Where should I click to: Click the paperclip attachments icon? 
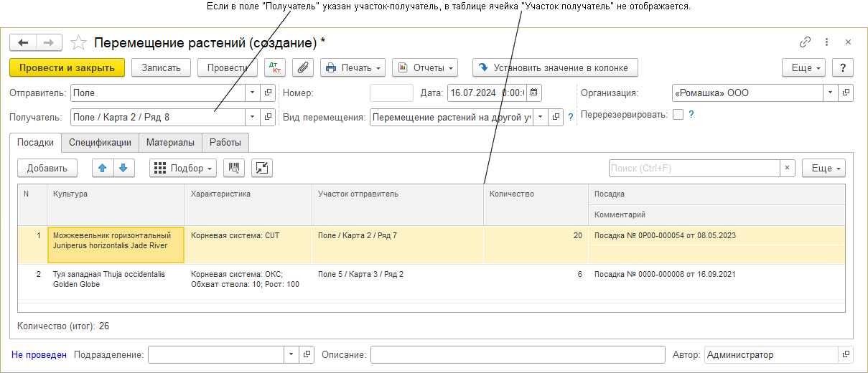pos(302,67)
